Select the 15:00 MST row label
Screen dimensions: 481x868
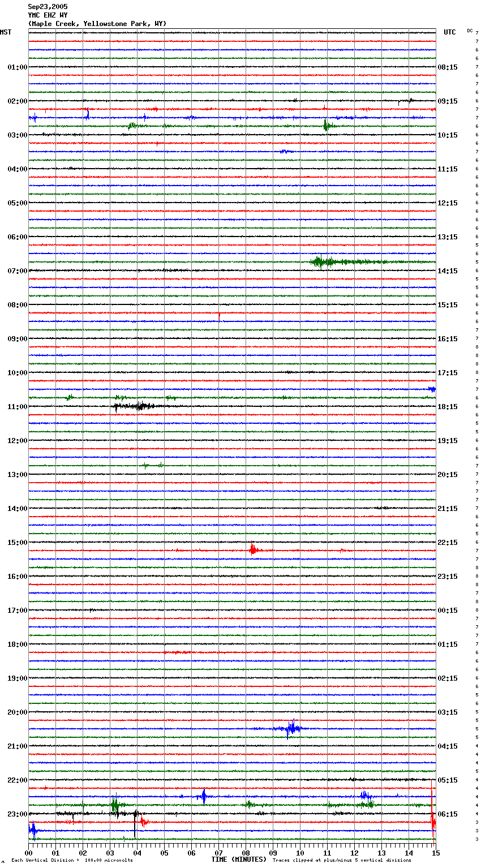[17, 543]
